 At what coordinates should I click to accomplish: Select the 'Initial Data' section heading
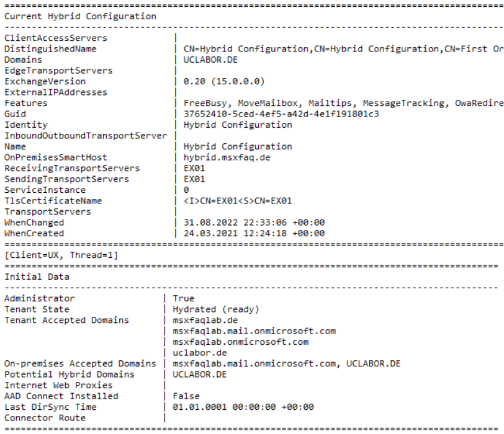click(x=37, y=277)
